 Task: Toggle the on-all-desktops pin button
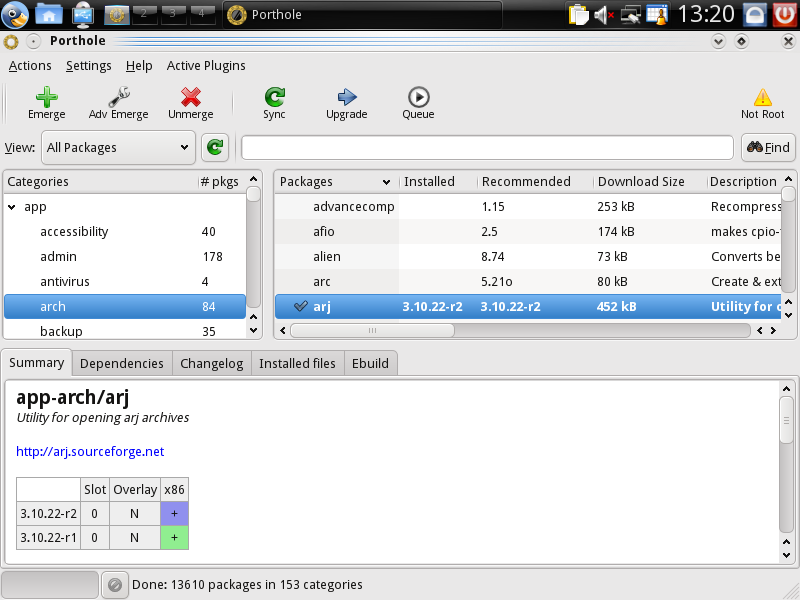pos(33,41)
